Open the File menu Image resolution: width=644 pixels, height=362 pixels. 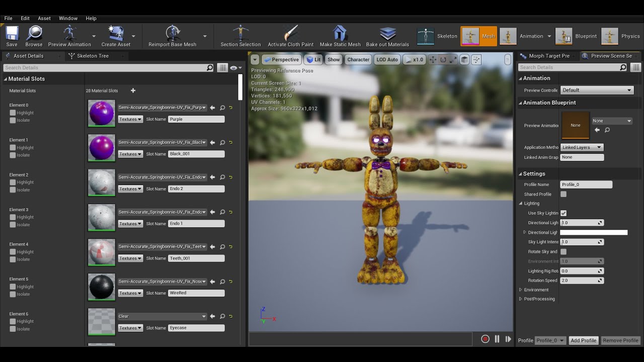click(x=9, y=18)
